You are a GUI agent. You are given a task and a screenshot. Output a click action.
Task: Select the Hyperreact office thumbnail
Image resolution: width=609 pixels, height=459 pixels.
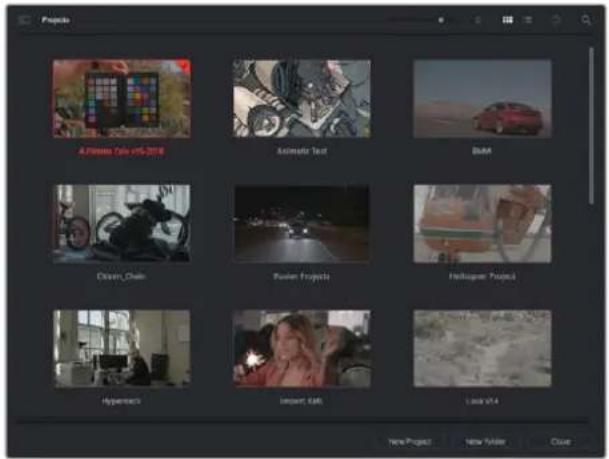coord(122,349)
